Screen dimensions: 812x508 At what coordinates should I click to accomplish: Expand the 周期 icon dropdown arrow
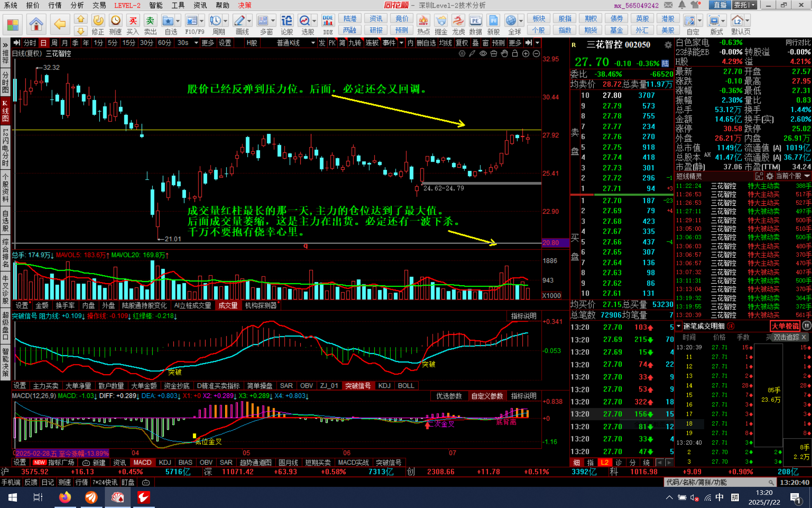[x=226, y=21]
